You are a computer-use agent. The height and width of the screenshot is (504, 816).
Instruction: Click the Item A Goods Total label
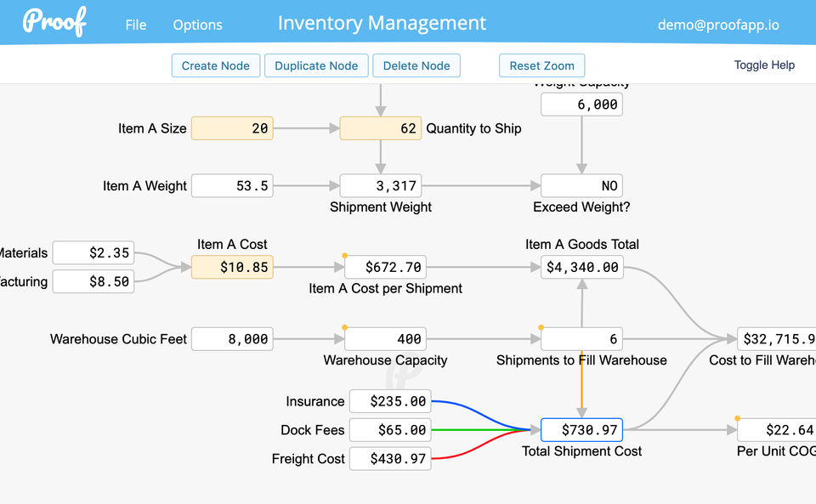click(581, 245)
